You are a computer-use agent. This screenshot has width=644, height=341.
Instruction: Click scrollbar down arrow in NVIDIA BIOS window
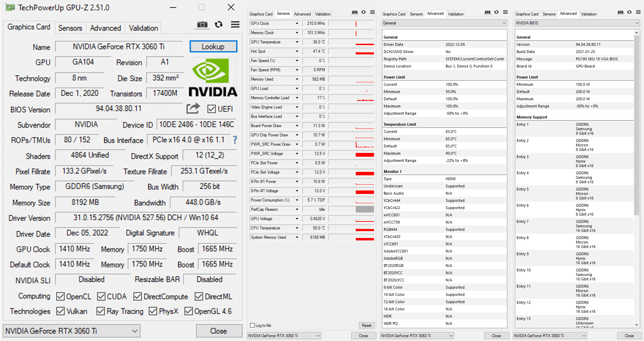[x=636, y=325]
